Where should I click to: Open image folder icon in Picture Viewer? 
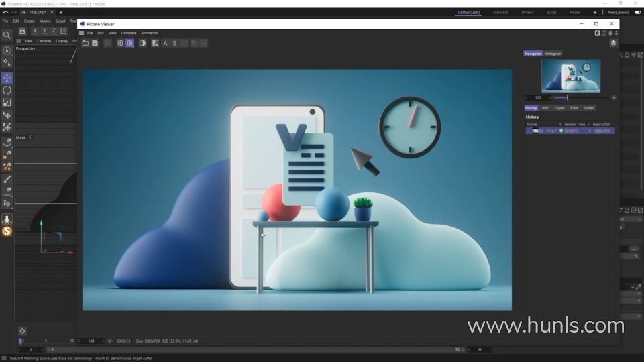click(x=85, y=43)
